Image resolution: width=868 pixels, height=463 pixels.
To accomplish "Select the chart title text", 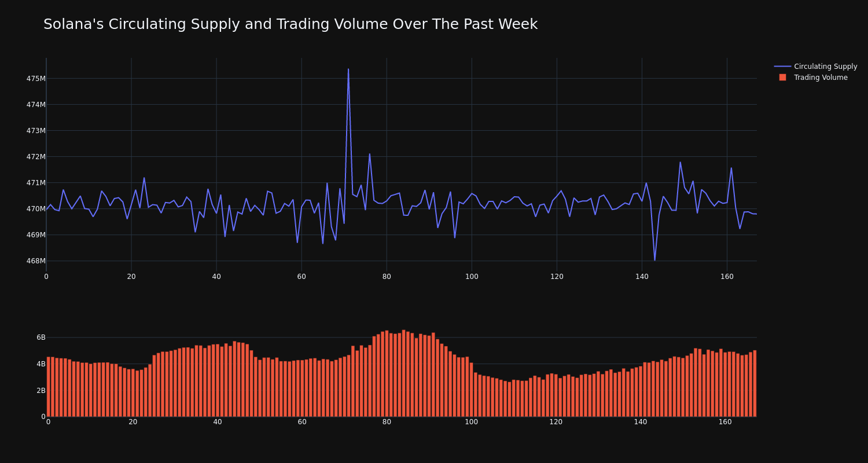I will point(290,24).
